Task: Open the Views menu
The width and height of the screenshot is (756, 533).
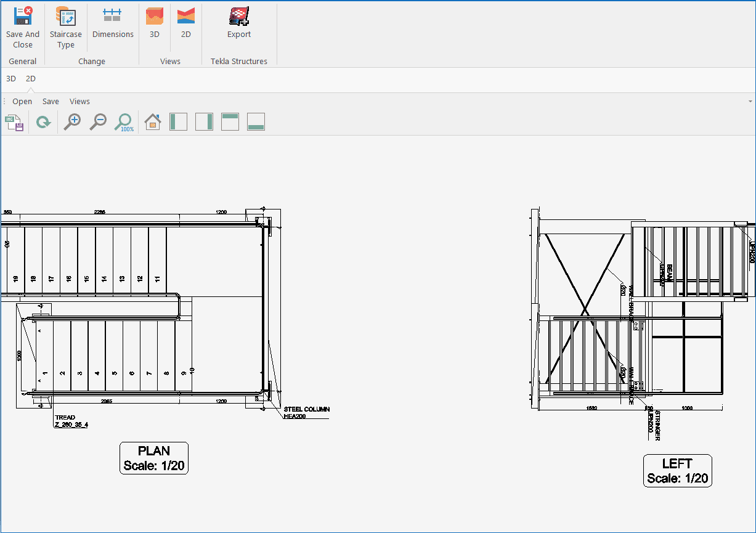Action: coord(79,102)
